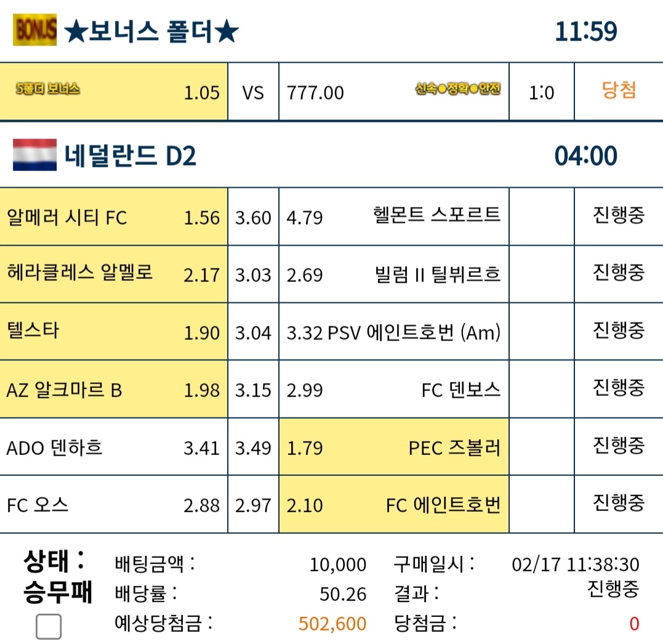Click the 네덜란드 D2 league header
This screenshot has height=644, width=663.
[131, 155]
